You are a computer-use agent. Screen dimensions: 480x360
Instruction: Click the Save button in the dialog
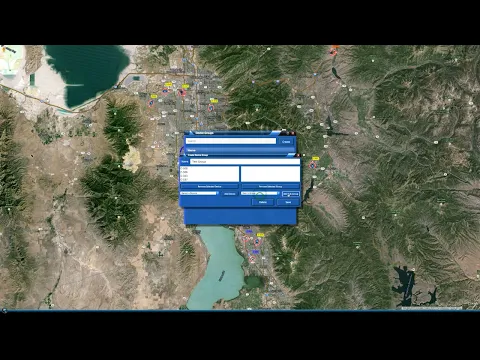[x=288, y=202]
